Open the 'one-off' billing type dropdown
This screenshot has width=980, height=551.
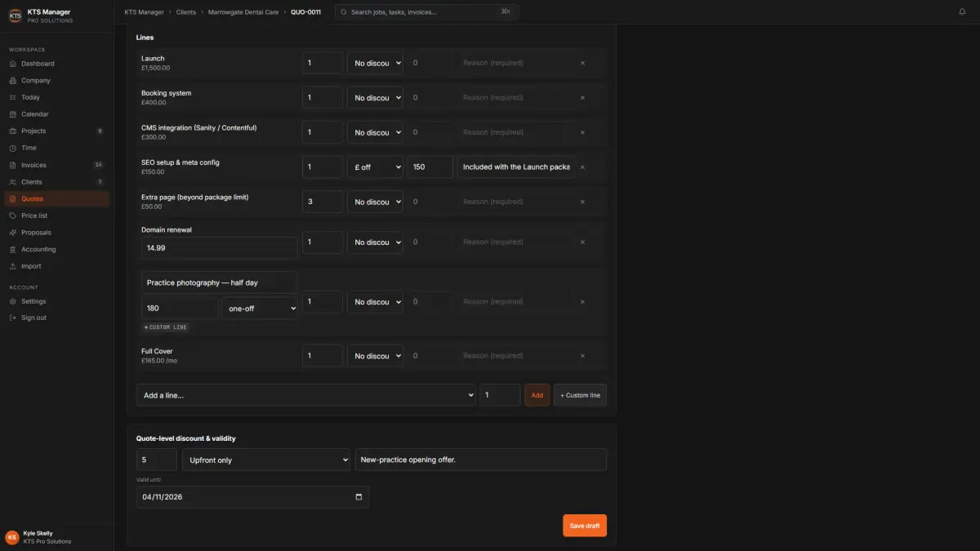tap(260, 309)
